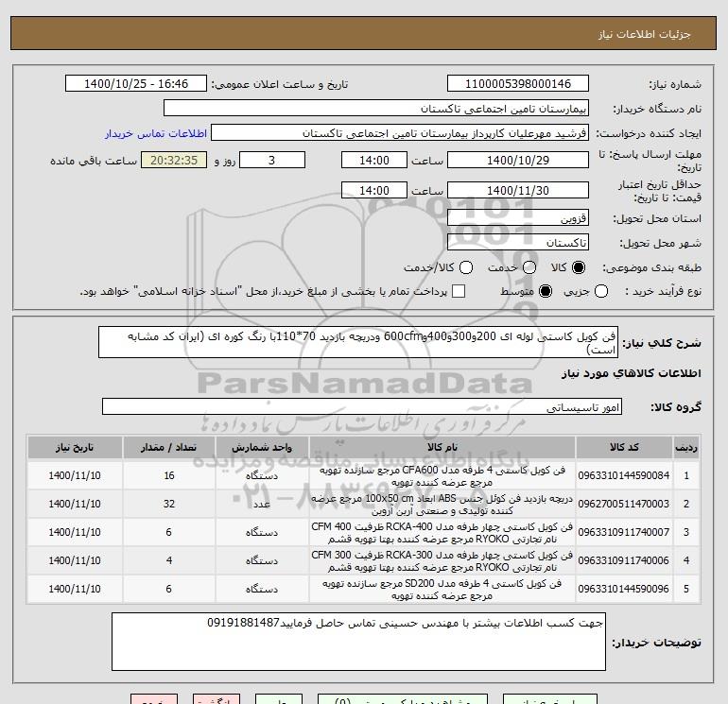Click the CFA600 fan coil item name
728x704 pixels.
442,475
